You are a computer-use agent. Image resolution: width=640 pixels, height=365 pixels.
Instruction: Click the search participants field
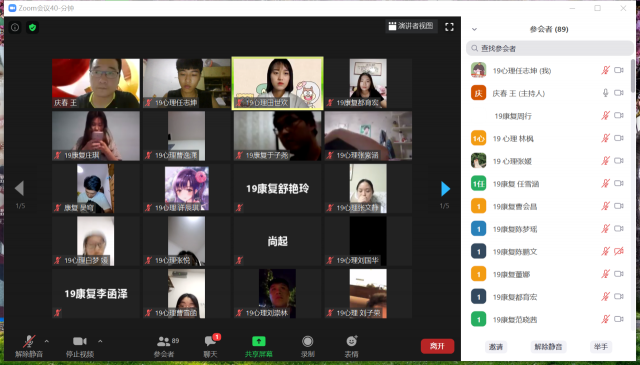tap(549, 48)
